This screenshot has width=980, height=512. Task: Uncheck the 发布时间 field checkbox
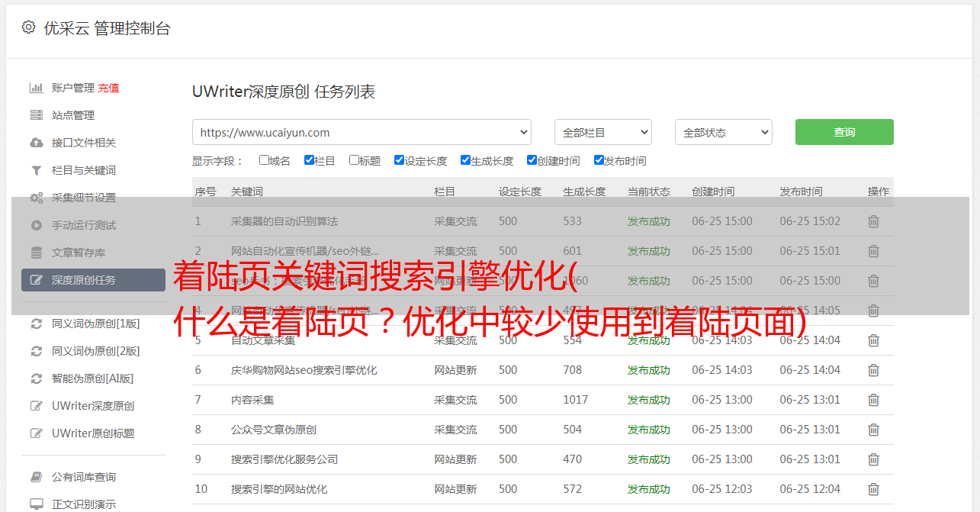pos(599,160)
